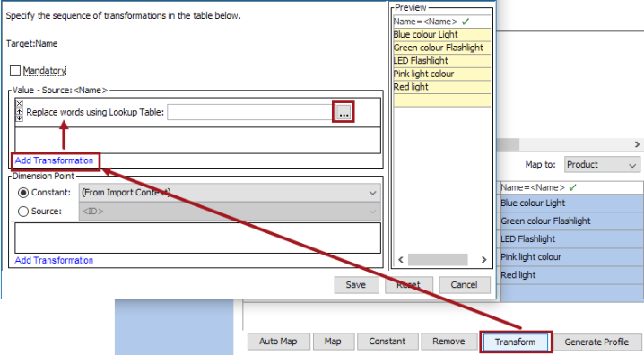Move transformation up with up-arrow icon
The width and height of the screenshot is (644, 355).
(20, 112)
